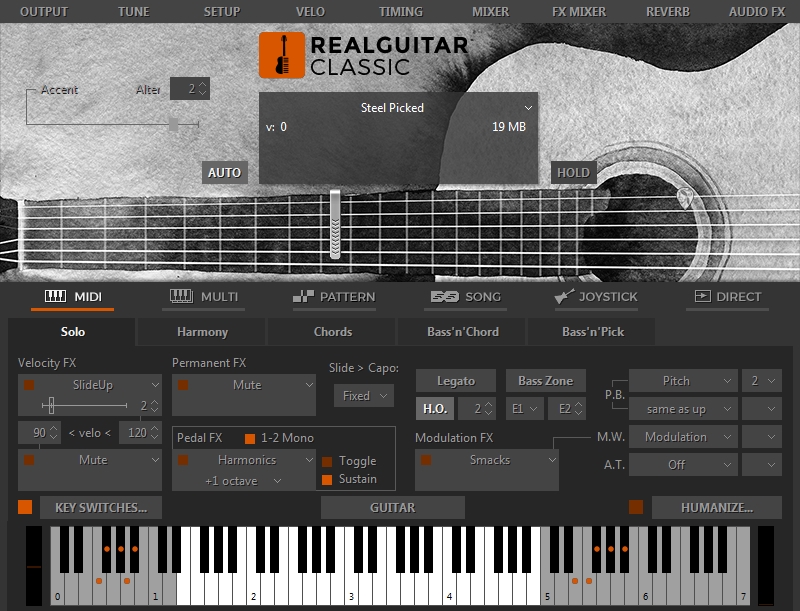Click the velo lower limit 90 stepper

click(x=54, y=432)
